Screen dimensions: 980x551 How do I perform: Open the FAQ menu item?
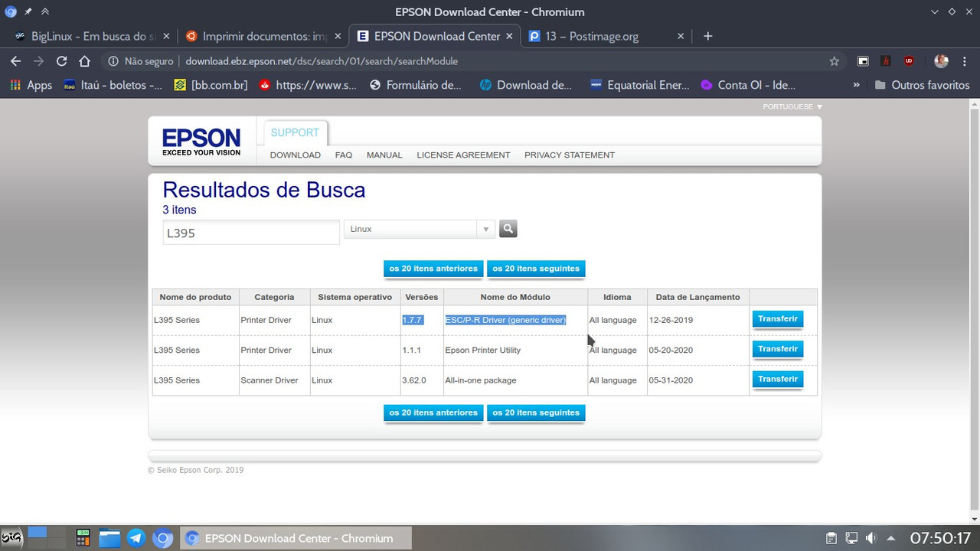(x=344, y=155)
